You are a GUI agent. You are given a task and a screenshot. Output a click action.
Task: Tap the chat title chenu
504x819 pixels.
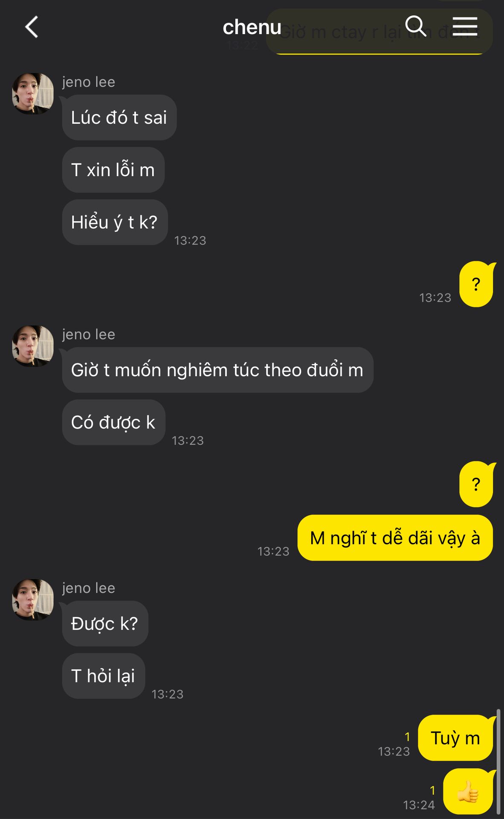pyautogui.click(x=252, y=27)
